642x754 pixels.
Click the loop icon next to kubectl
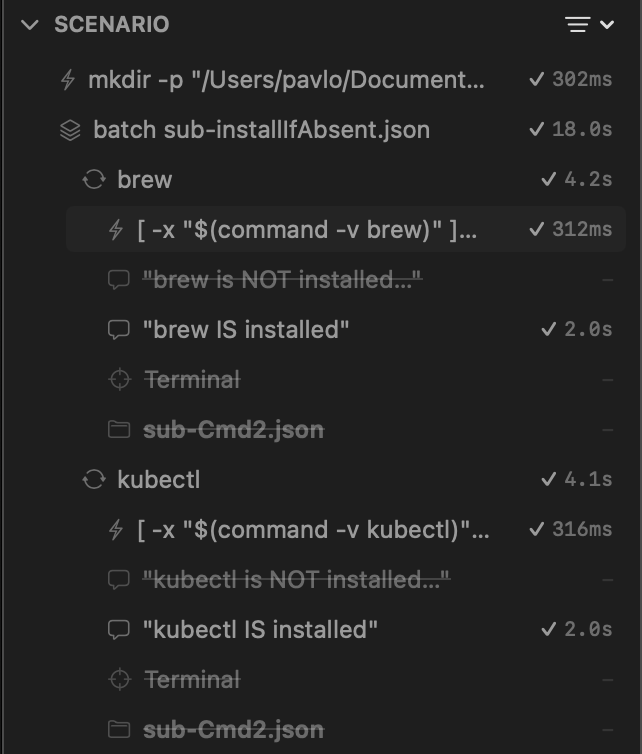click(94, 480)
